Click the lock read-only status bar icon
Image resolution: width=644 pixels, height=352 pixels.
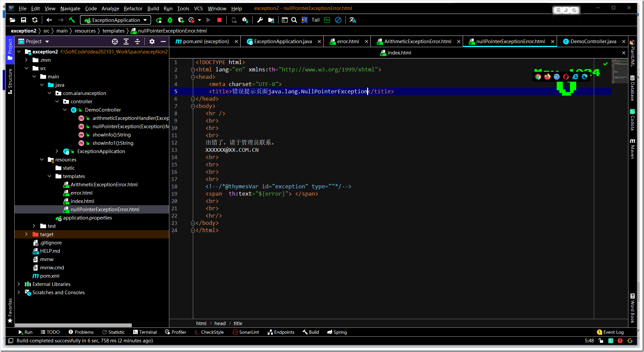(601, 341)
